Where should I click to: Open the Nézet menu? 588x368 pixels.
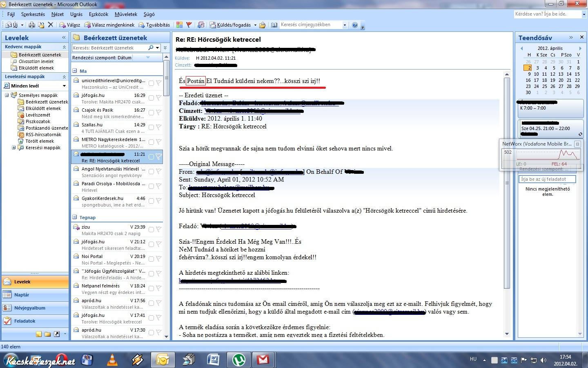click(58, 14)
